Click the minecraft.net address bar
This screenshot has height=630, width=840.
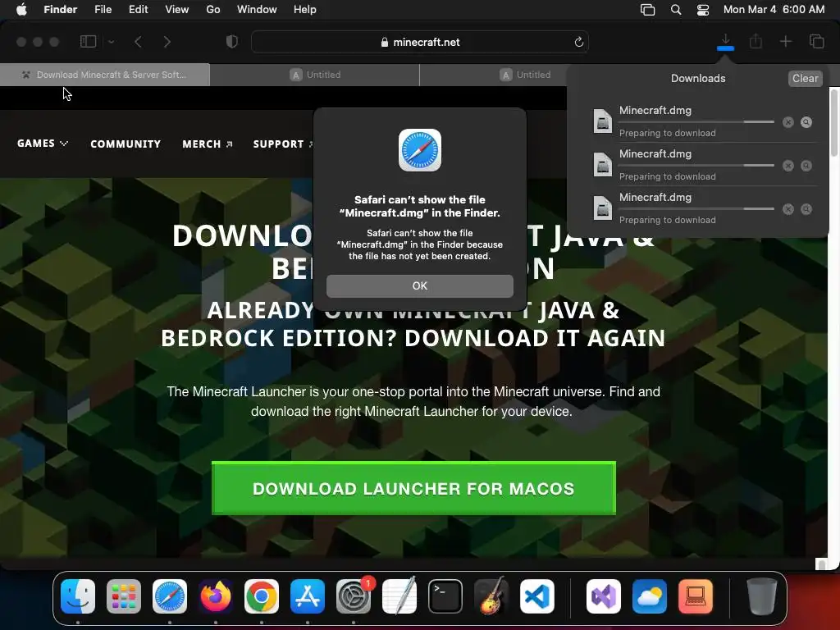(x=420, y=42)
